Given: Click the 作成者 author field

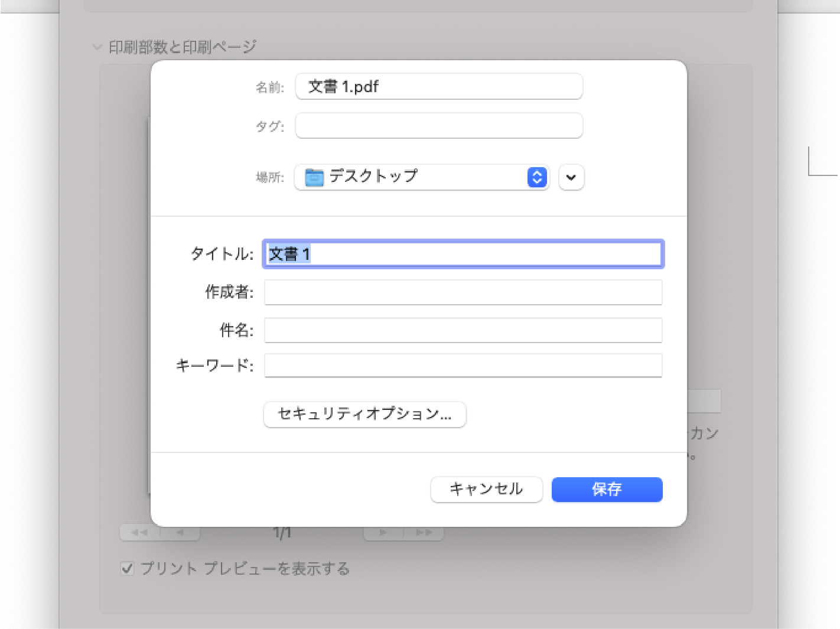Looking at the screenshot, I should 463,292.
